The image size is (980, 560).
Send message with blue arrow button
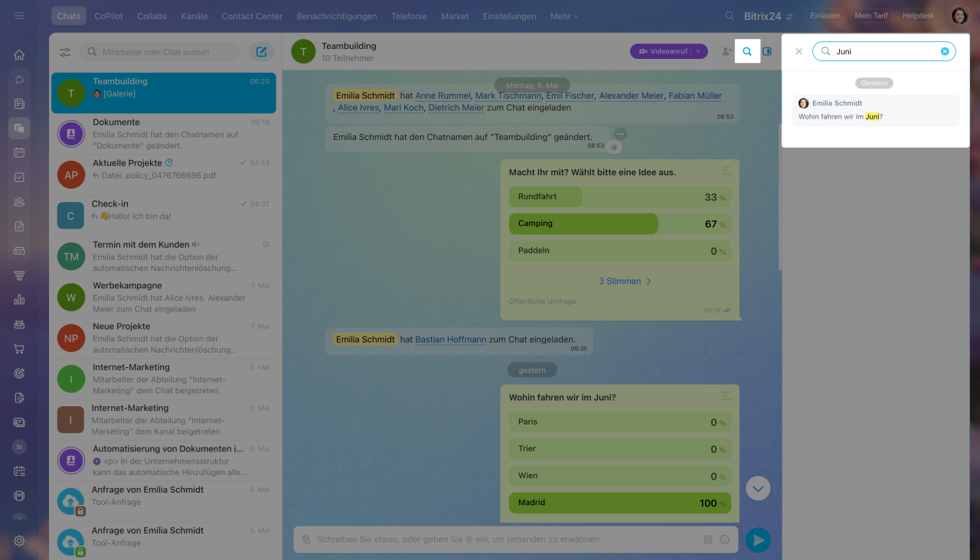pyautogui.click(x=758, y=540)
